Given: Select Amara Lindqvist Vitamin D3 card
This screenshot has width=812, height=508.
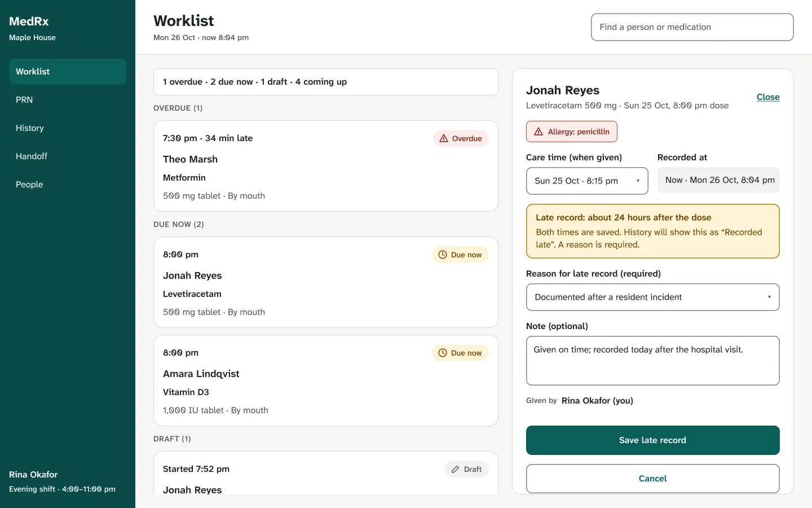Looking at the screenshot, I should tap(326, 380).
